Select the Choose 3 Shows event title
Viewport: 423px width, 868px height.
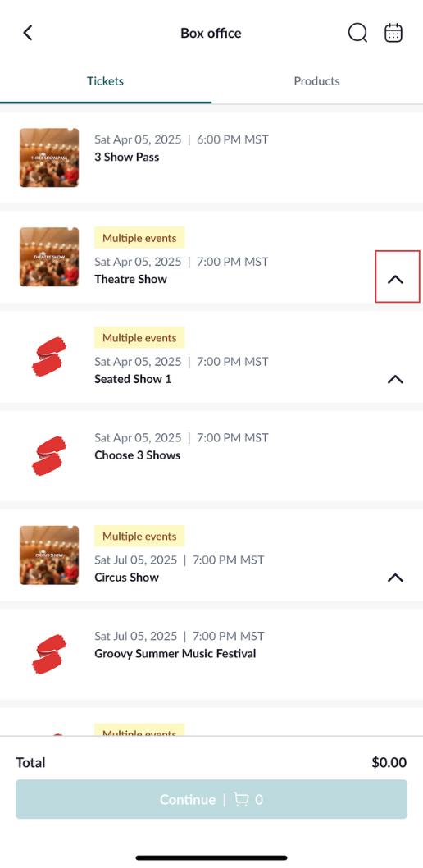click(138, 455)
